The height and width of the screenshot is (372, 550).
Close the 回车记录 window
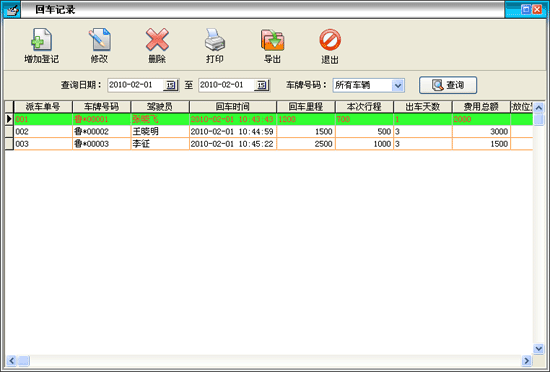pyautogui.click(x=537, y=9)
